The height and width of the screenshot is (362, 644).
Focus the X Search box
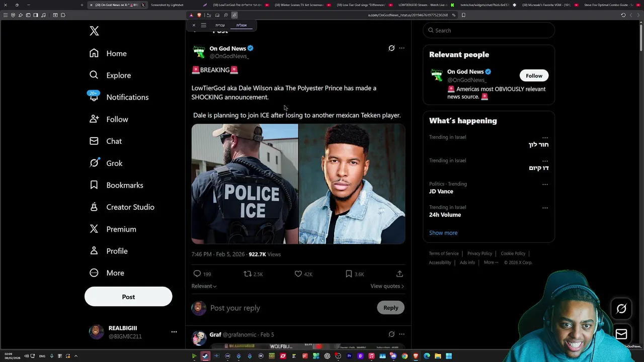tap(489, 31)
